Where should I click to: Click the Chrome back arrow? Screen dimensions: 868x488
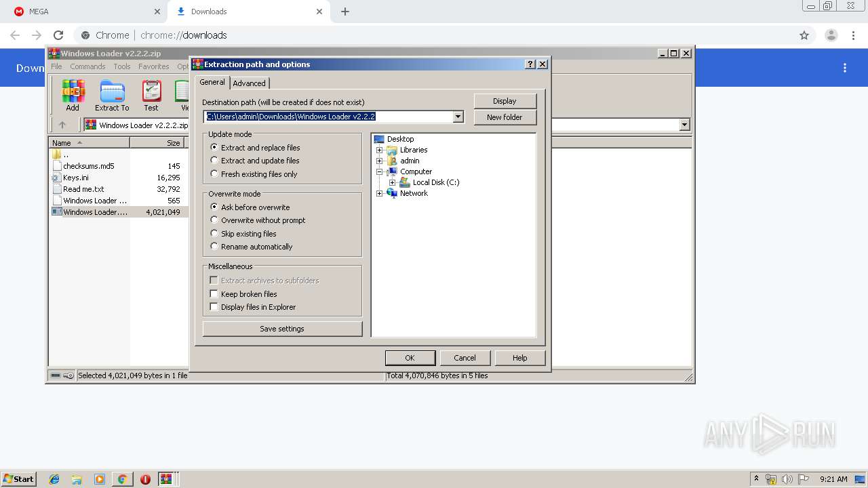(x=15, y=35)
